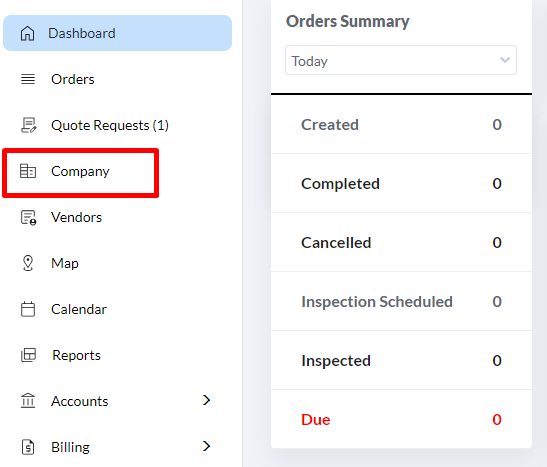Click the Calendar icon in sidebar
This screenshot has width=547, height=467.
click(x=28, y=309)
